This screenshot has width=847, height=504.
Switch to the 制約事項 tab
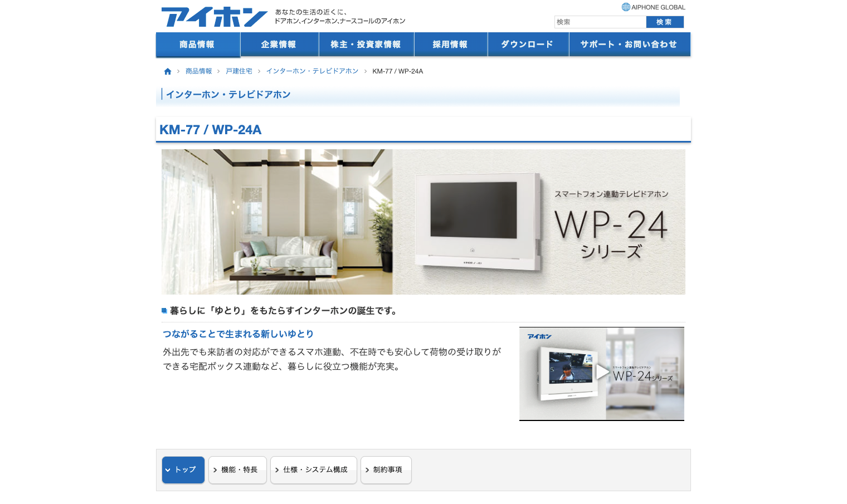point(386,470)
